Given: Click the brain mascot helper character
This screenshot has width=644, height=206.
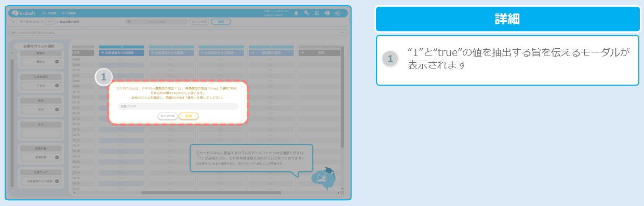Looking at the screenshot, I should coord(321,178).
